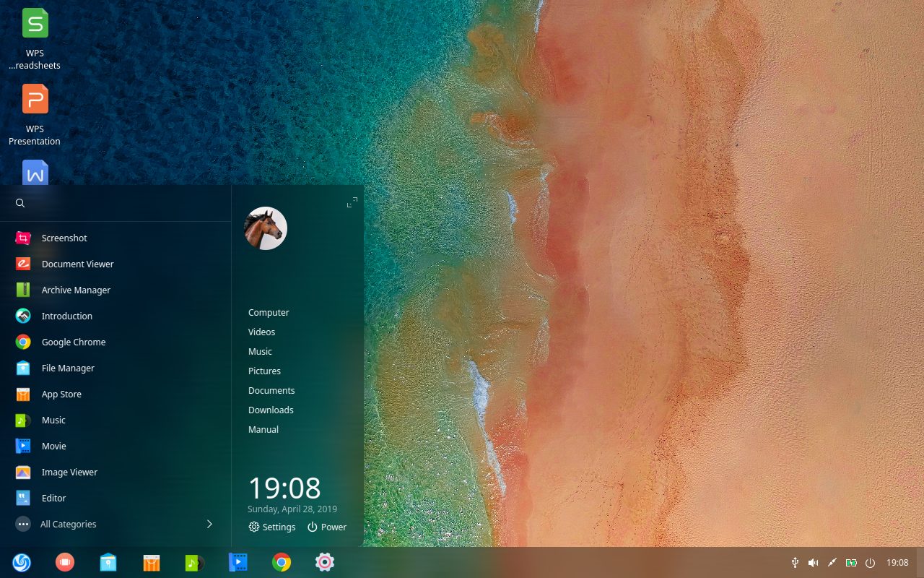Open Control Center from the dock gear icon
924x578 pixels.
[x=324, y=562]
